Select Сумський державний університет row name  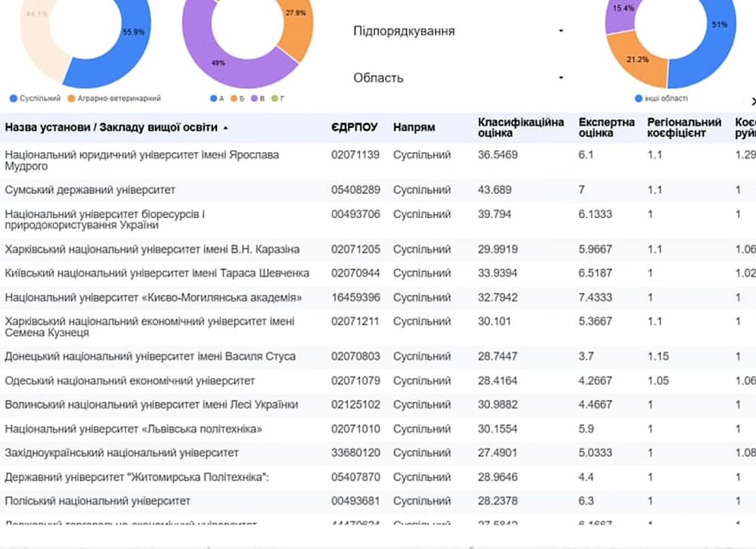(x=90, y=190)
